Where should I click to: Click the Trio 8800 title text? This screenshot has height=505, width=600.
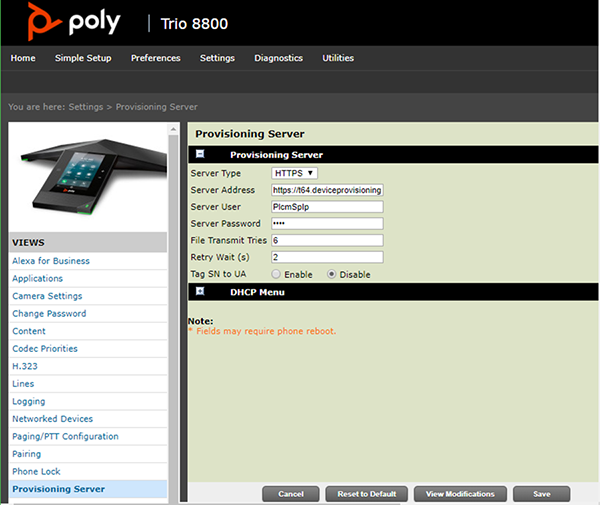coord(194,24)
